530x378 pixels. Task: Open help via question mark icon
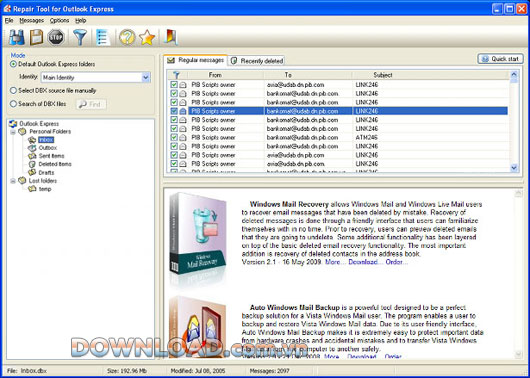pyautogui.click(x=127, y=37)
